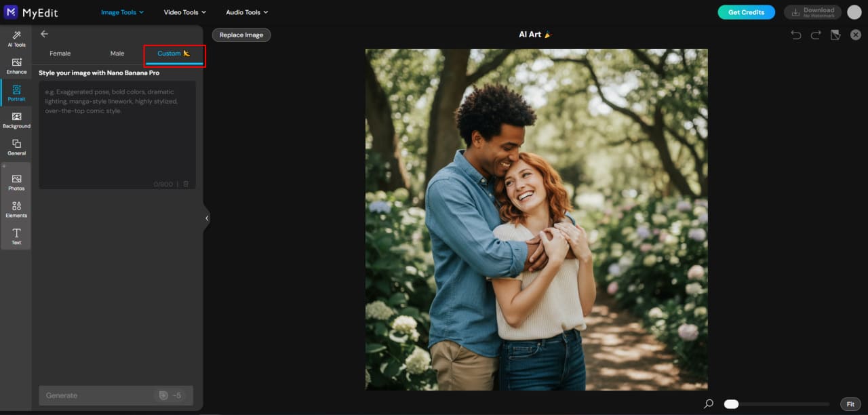This screenshot has width=868, height=415.
Task: Open the Image Tools dropdown menu
Action: [x=122, y=12]
